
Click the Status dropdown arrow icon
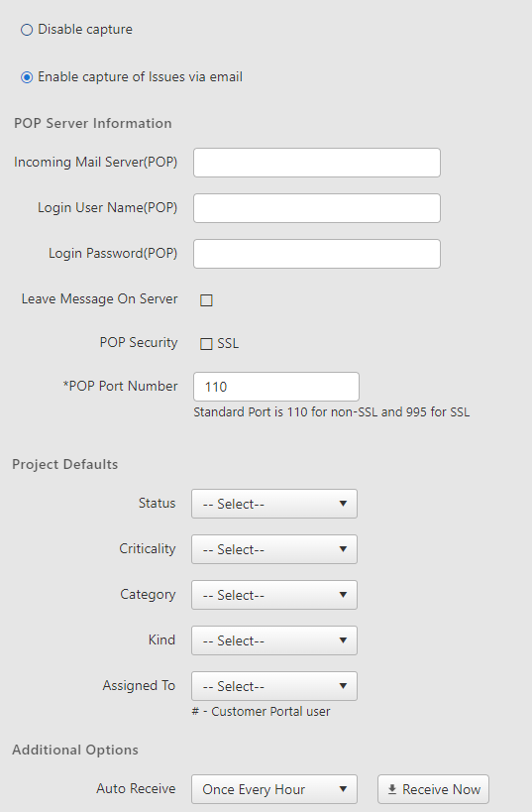point(343,504)
